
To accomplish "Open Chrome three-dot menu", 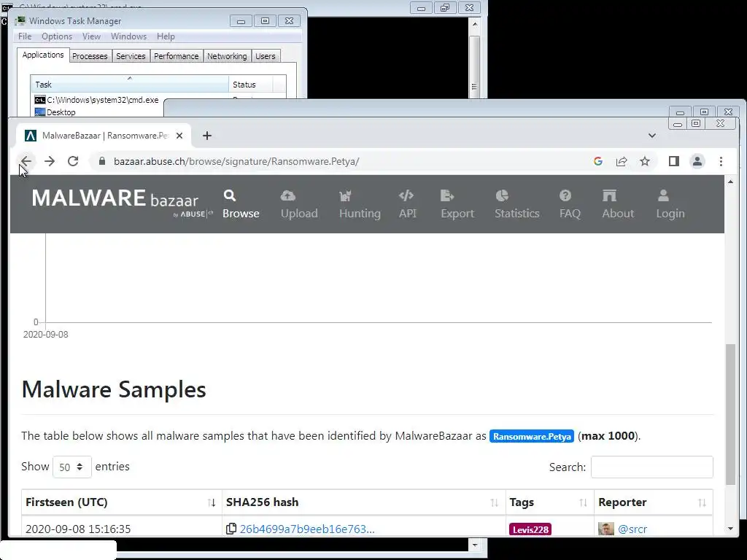I will coord(721,161).
